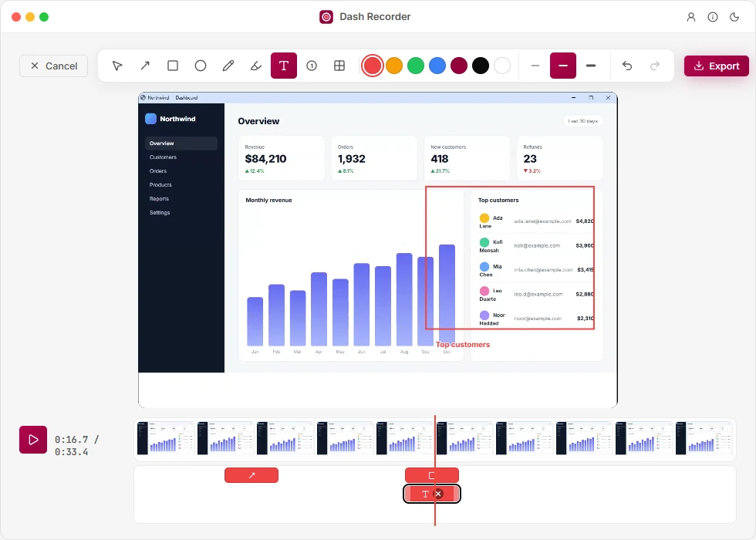Viewport: 756px width, 540px height.
Task: Select the Arrow annotation tool
Action: click(x=145, y=66)
